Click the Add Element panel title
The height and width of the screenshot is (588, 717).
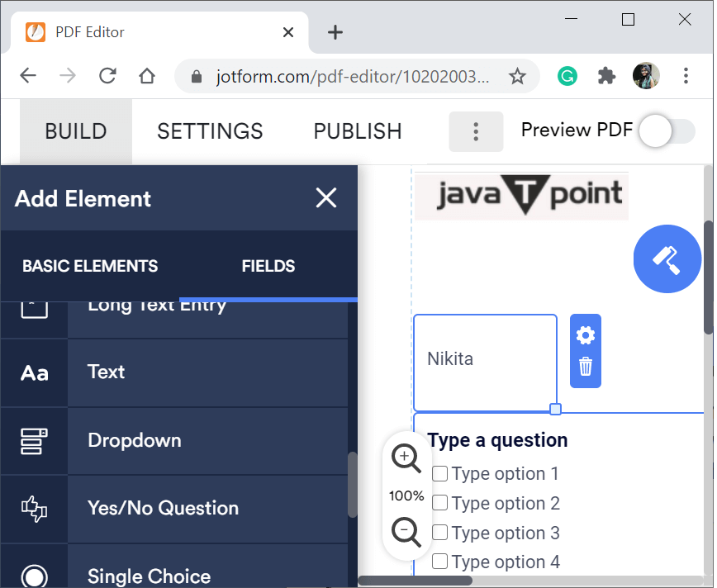point(83,199)
